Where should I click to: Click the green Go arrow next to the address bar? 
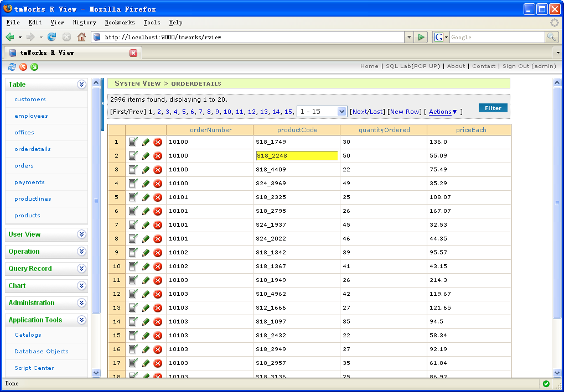click(x=421, y=37)
